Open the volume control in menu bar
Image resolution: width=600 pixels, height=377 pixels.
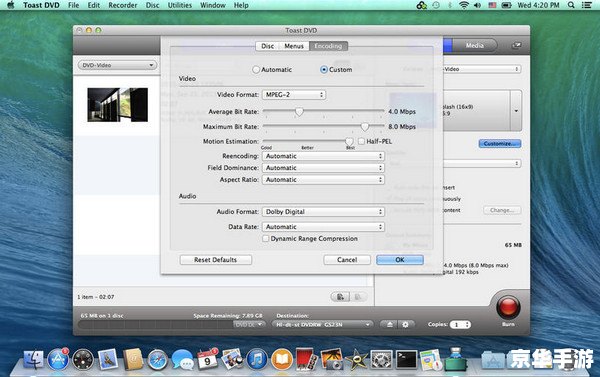pyautogui.click(x=477, y=5)
